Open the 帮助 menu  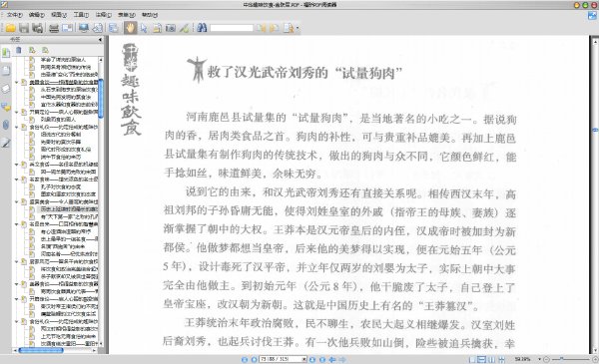coord(150,15)
